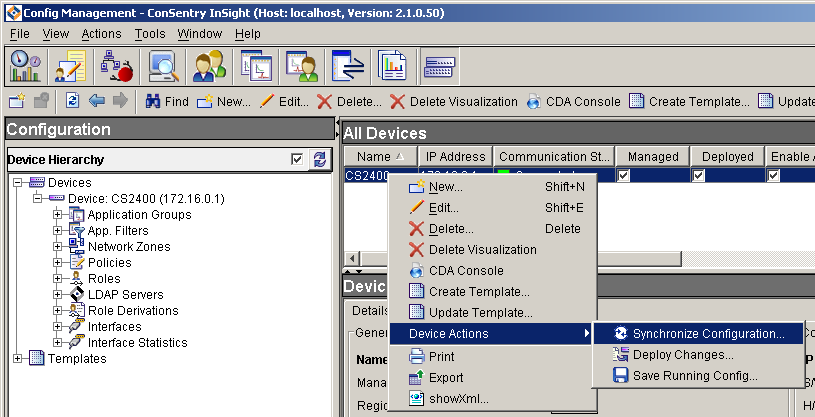Toggle the Deployed checkbox for CS2400

[698, 176]
